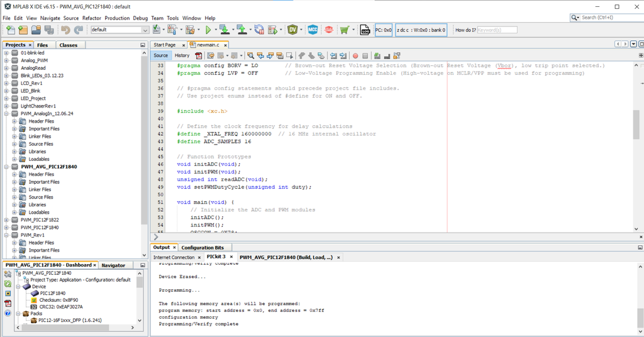Viewport: 644px width, 337px height.
Task: Collapse the Device node in Dashboard
Action: pos(18,287)
